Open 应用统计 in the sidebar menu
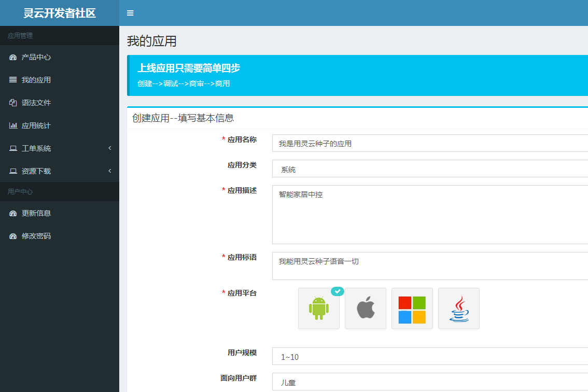This screenshot has height=392, width=588. tap(36, 125)
